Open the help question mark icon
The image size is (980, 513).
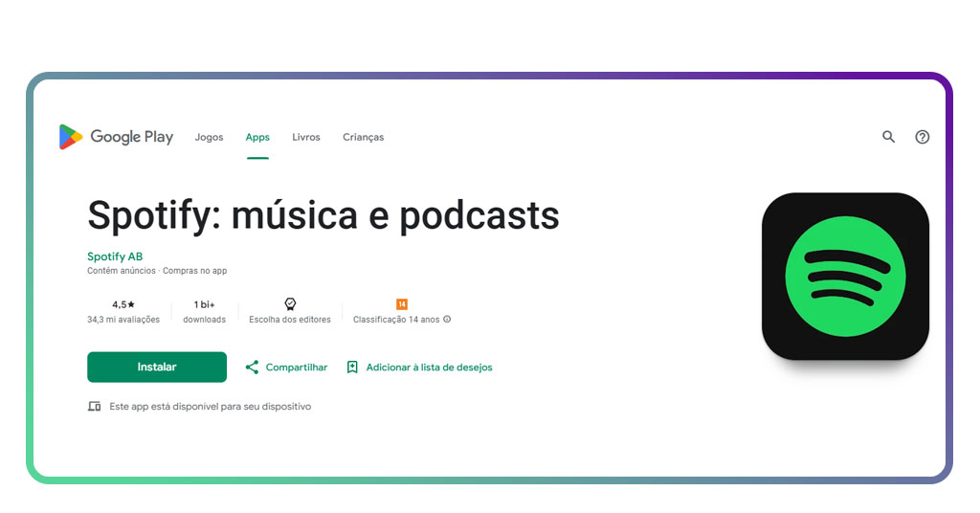click(x=922, y=137)
